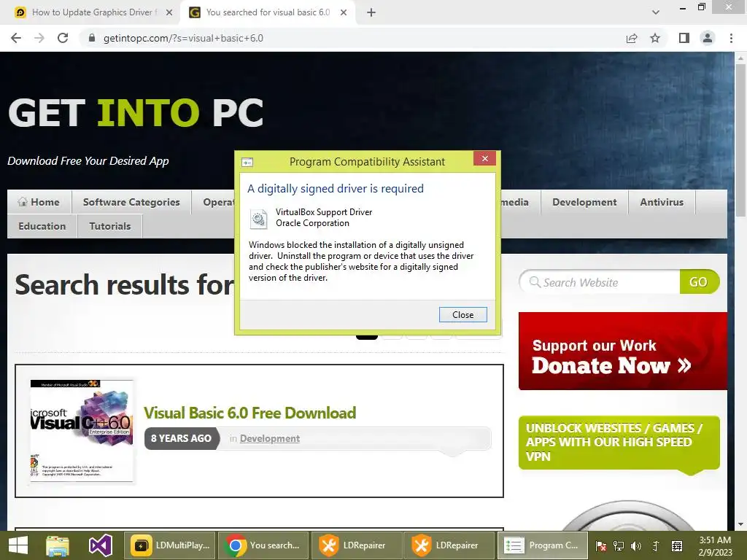
Task: Click the scrollbar up arrow
Action: [740, 58]
